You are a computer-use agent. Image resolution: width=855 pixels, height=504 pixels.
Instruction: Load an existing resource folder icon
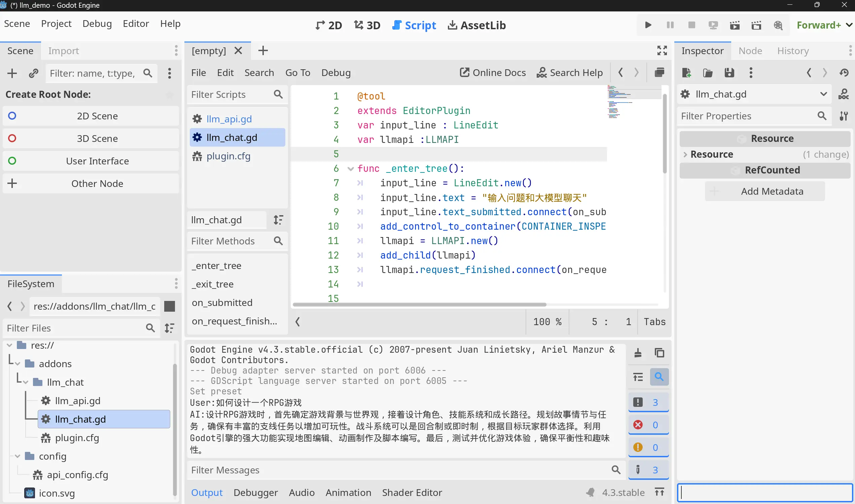point(708,72)
